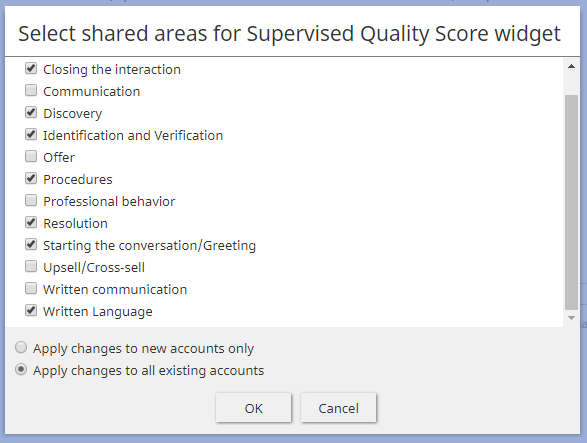Select Apply changes to all existing accounts
587x443 pixels.
point(21,370)
